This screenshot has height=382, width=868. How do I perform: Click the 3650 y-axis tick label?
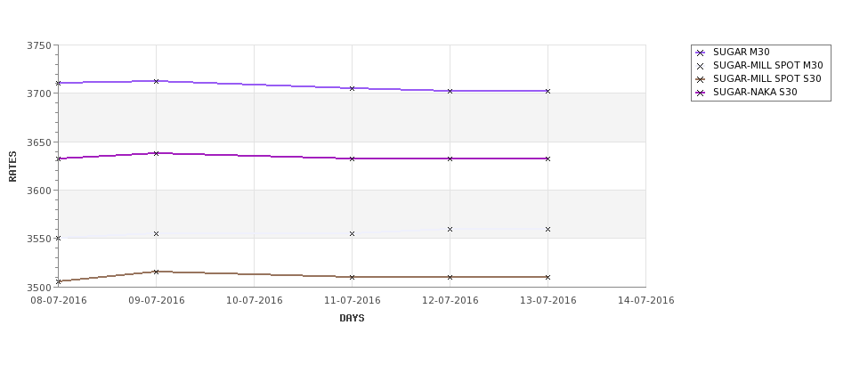pos(39,142)
